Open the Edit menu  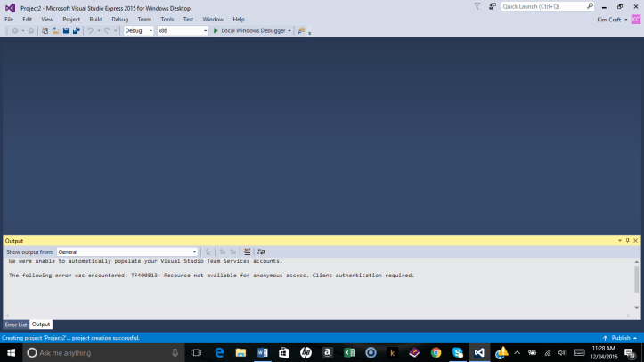pyautogui.click(x=27, y=20)
